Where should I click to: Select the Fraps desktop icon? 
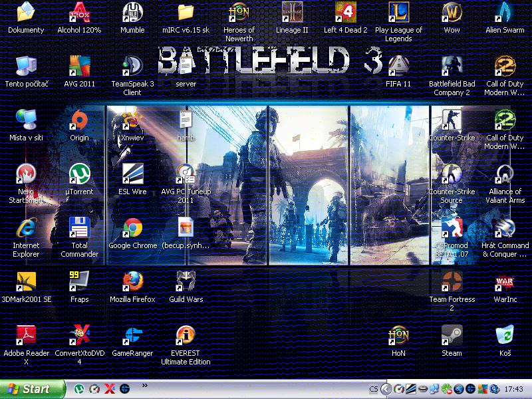[79, 281]
